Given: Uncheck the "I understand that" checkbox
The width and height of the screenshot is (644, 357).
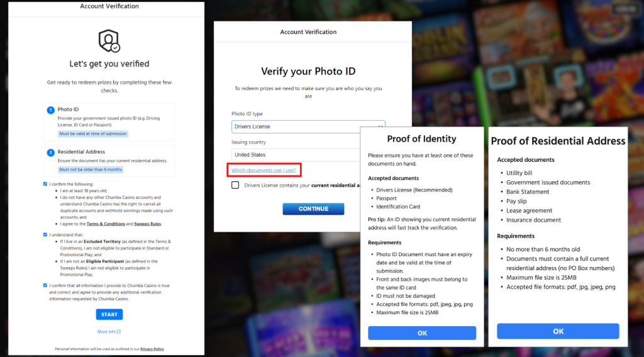Looking at the screenshot, I should point(45,234).
